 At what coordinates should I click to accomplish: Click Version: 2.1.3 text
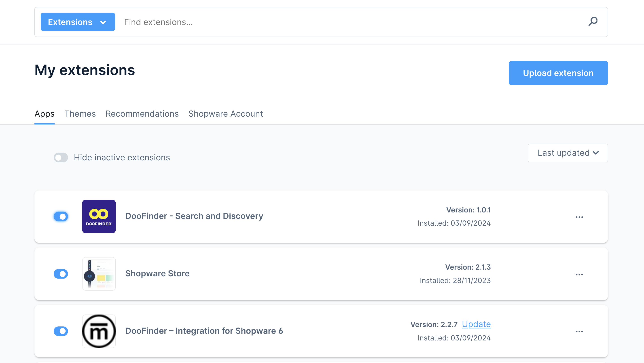pyautogui.click(x=468, y=267)
